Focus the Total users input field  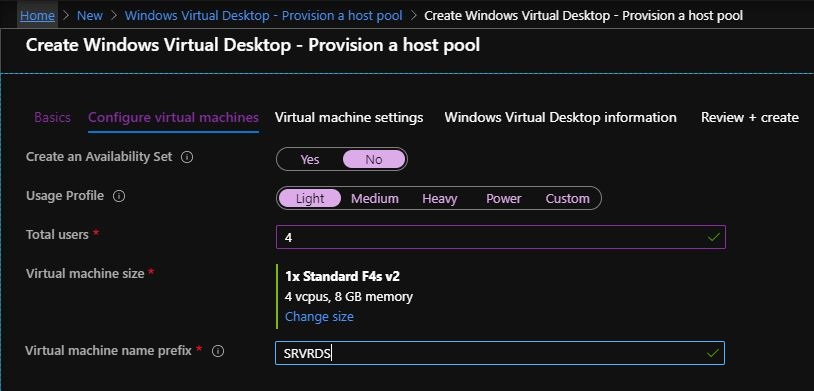point(500,237)
